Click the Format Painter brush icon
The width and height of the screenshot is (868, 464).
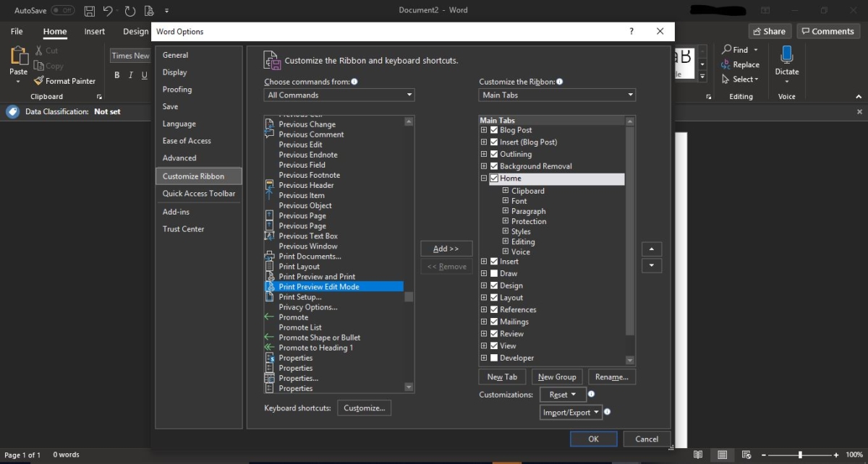tap(39, 81)
